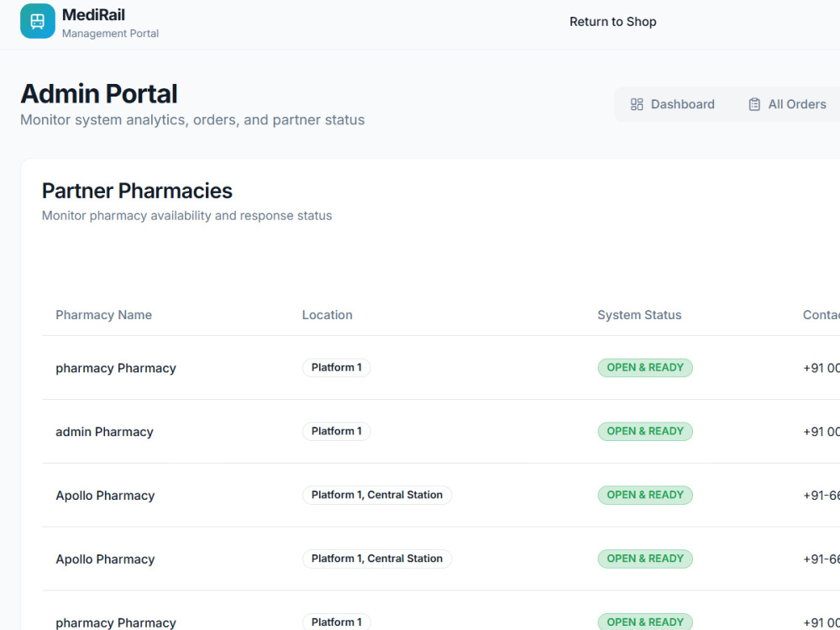Click the Partner Pharmacies heading

coord(137,191)
